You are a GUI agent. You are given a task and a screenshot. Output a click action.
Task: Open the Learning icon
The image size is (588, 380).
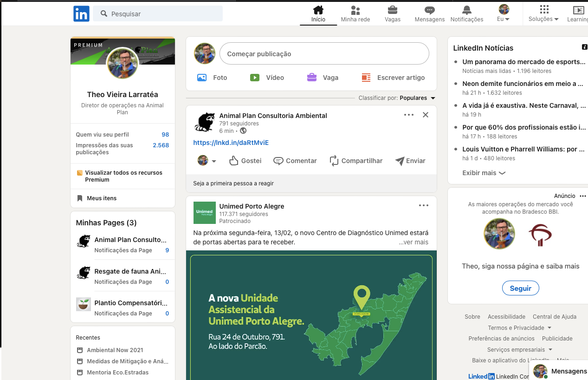pos(578,14)
